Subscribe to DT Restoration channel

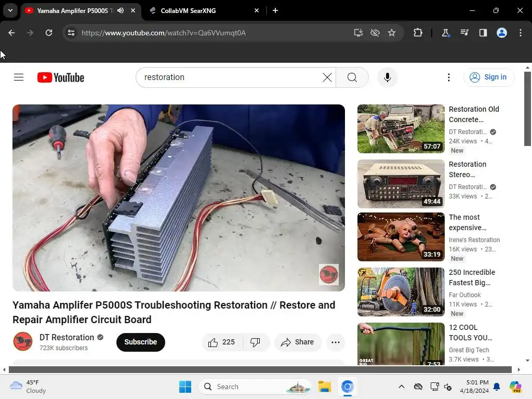pos(140,342)
